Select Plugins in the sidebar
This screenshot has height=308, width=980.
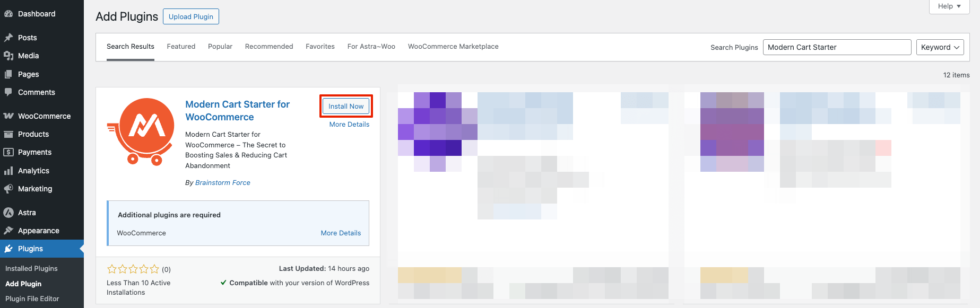42,249
